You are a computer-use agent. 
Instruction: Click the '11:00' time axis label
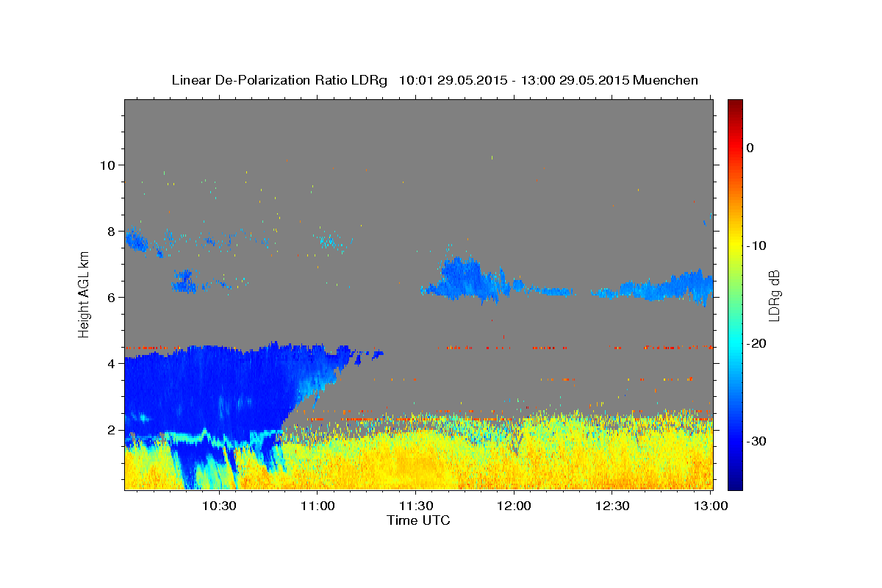318,506
